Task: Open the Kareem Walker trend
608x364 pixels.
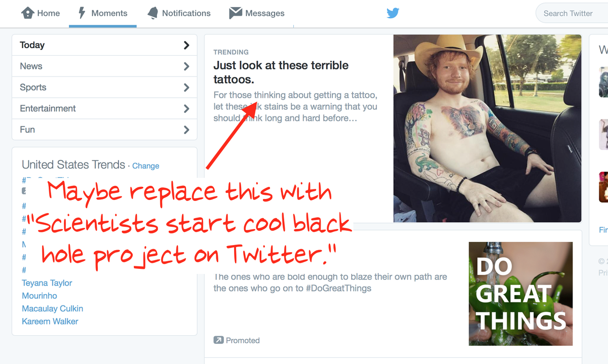Action: pos(50,321)
